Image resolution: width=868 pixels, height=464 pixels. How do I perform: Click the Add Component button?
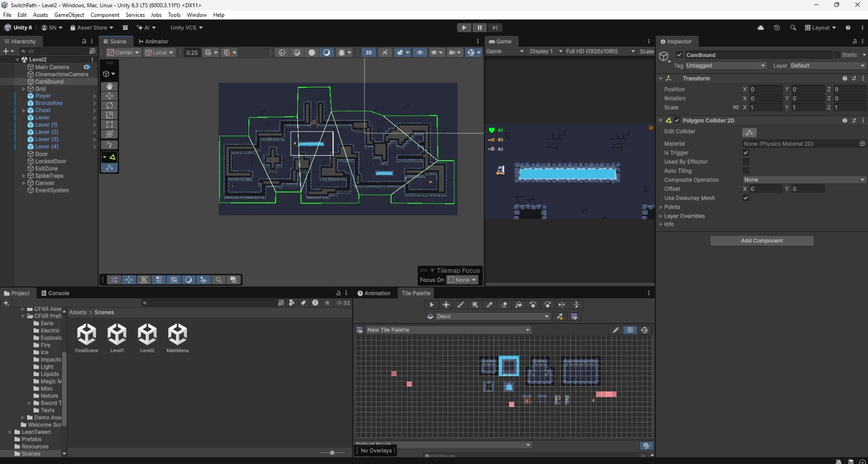point(762,241)
